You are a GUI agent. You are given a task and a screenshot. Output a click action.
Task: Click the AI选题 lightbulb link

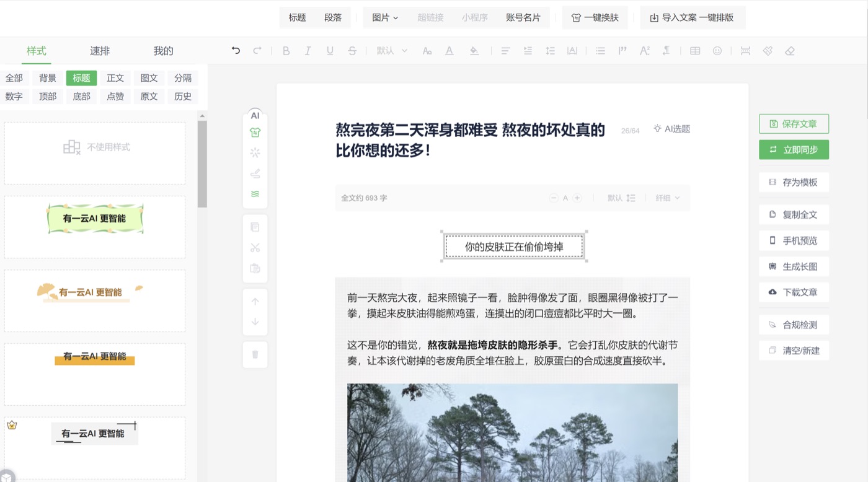671,129
